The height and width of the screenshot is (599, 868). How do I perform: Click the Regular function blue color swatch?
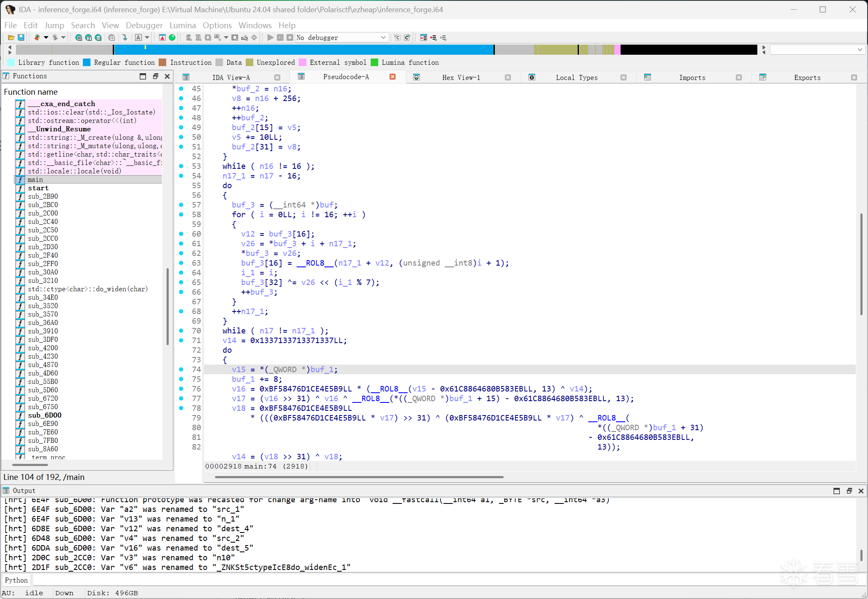(87, 62)
